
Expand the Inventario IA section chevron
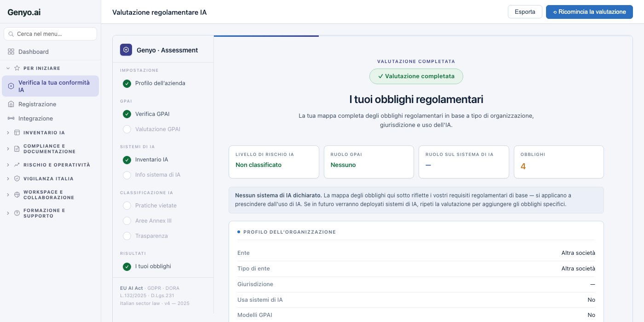[8, 132]
